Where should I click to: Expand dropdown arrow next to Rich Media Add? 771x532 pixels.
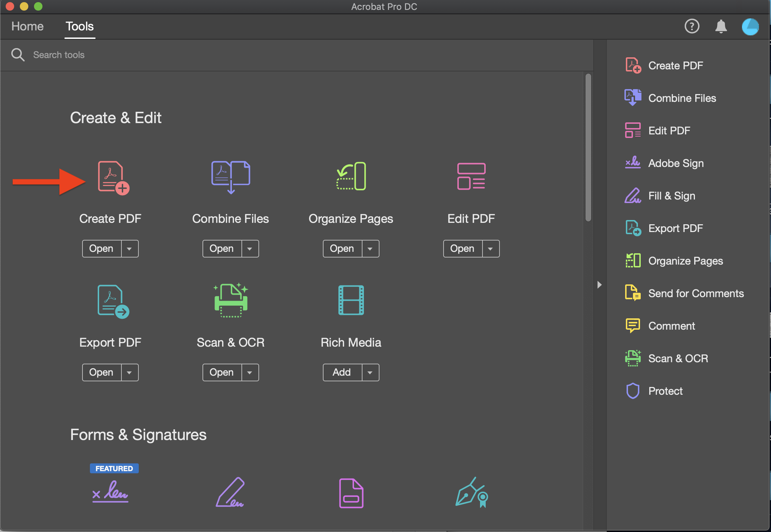pyautogui.click(x=371, y=372)
